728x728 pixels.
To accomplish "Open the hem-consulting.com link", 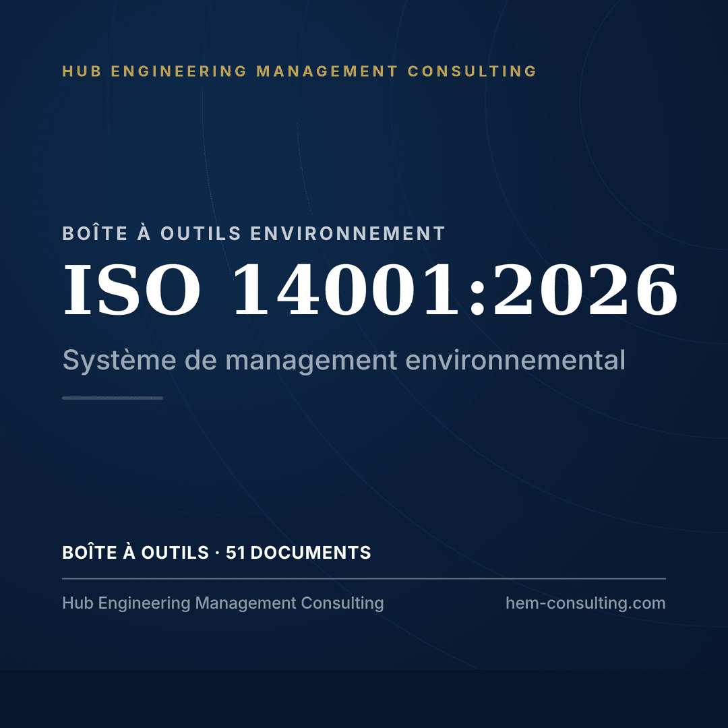I will tap(586, 603).
